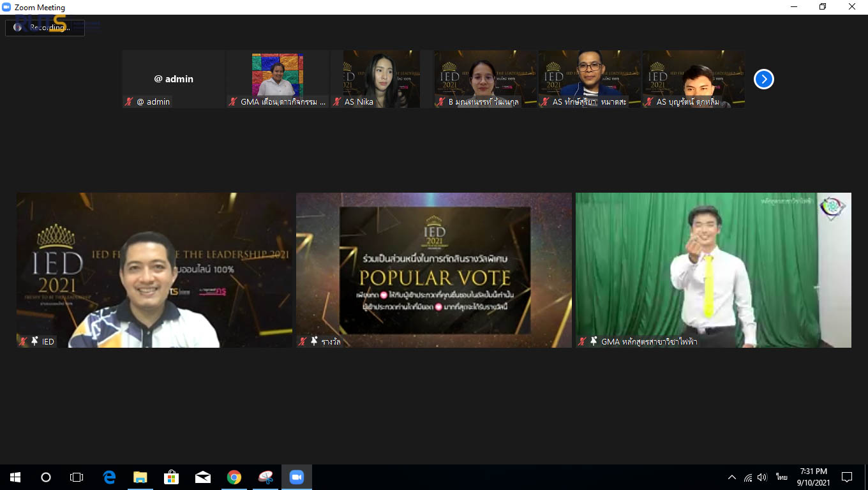
Task: Click the muted mic icon beside @ admin label
Action: 130,101
